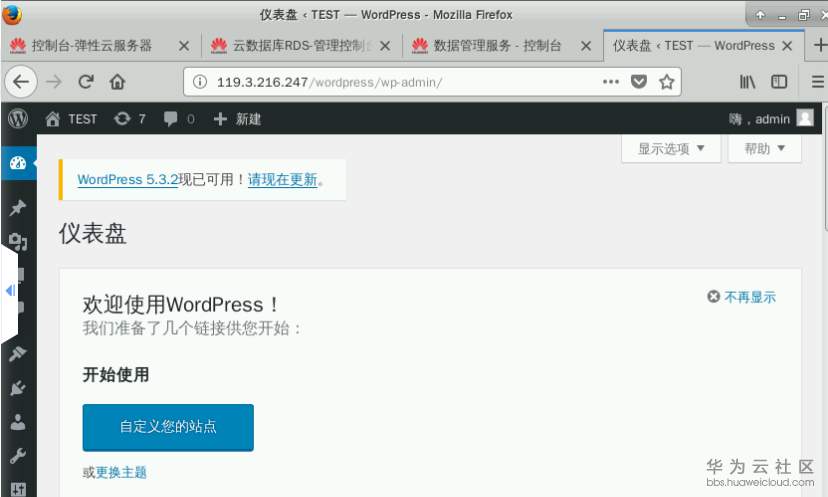Viewport: 828px width, 497px height.
Task: Click the browser forward arrow
Action: pos(54,82)
